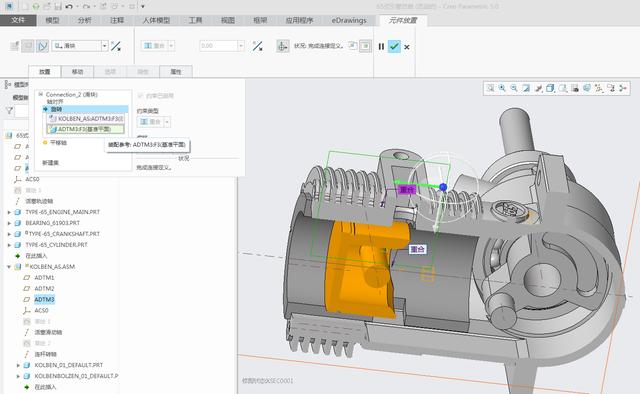
Task: Click 新建集 new set link
Action: pos(51,162)
